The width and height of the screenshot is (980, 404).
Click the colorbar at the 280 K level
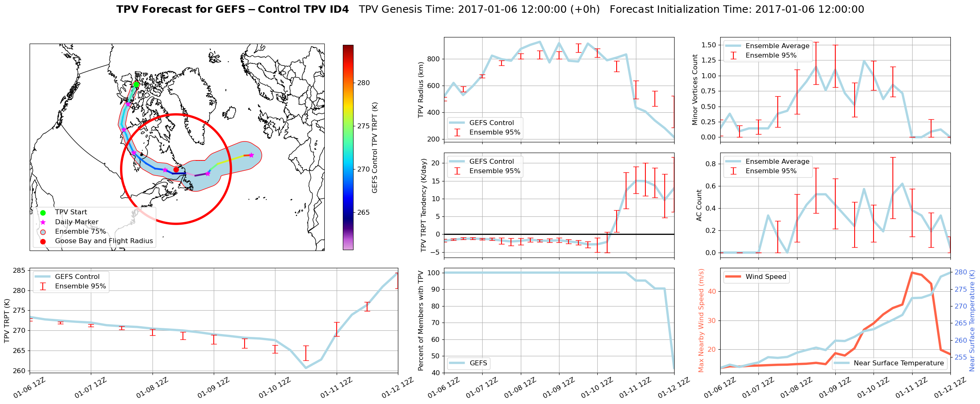click(x=348, y=83)
